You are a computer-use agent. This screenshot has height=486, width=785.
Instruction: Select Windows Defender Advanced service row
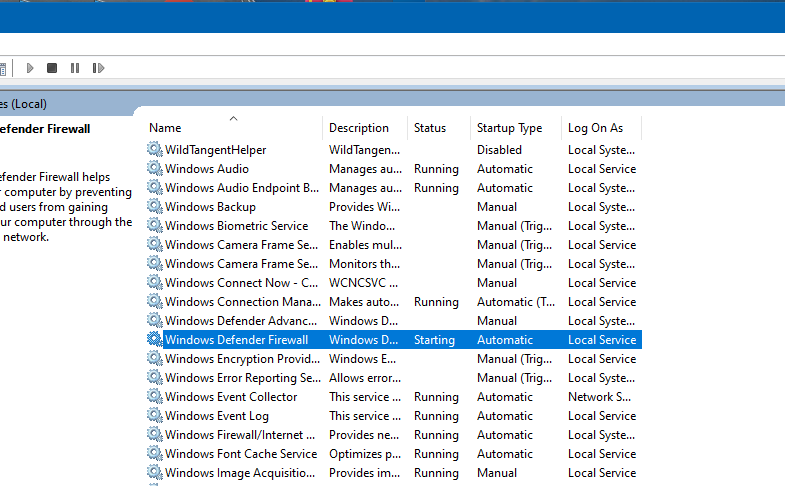394,321
